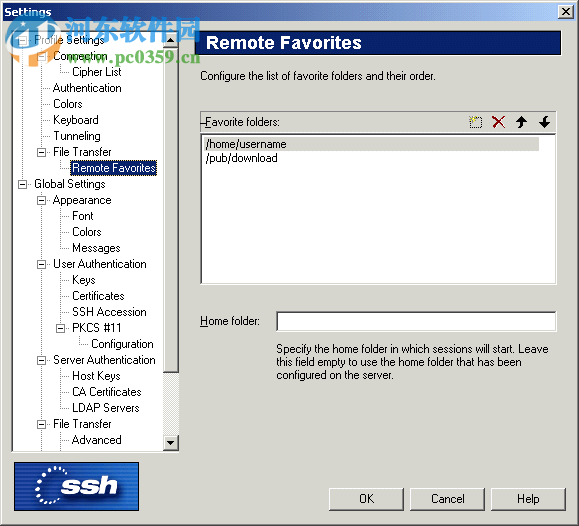Collapse the profile File Transfer node
This screenshot has height=526, width=579.
42,152
